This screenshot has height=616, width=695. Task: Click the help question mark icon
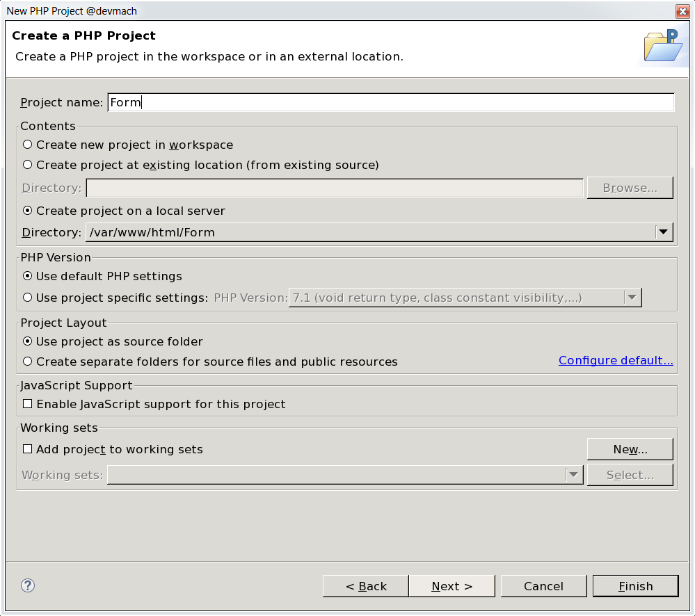click(28, 585)
